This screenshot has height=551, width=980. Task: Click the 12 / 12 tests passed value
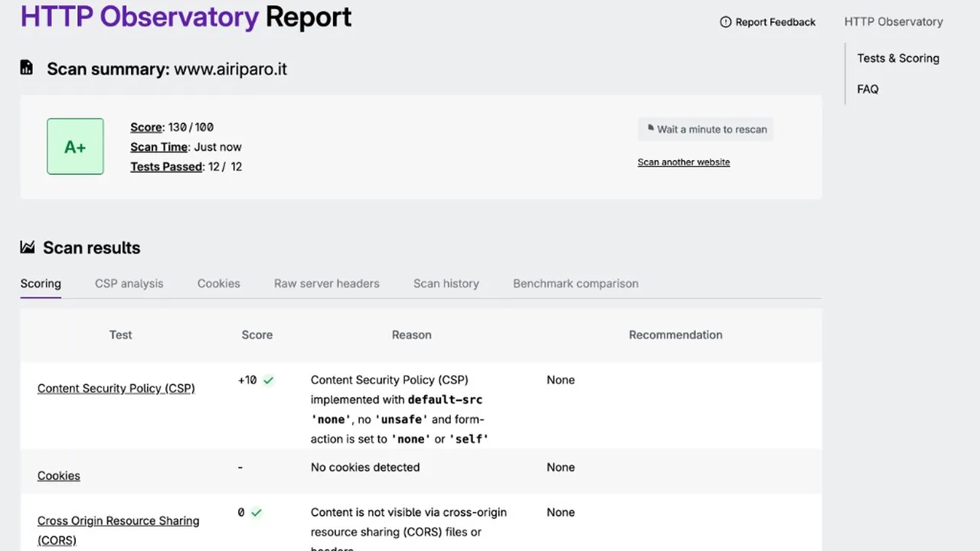tap(225, 167)
